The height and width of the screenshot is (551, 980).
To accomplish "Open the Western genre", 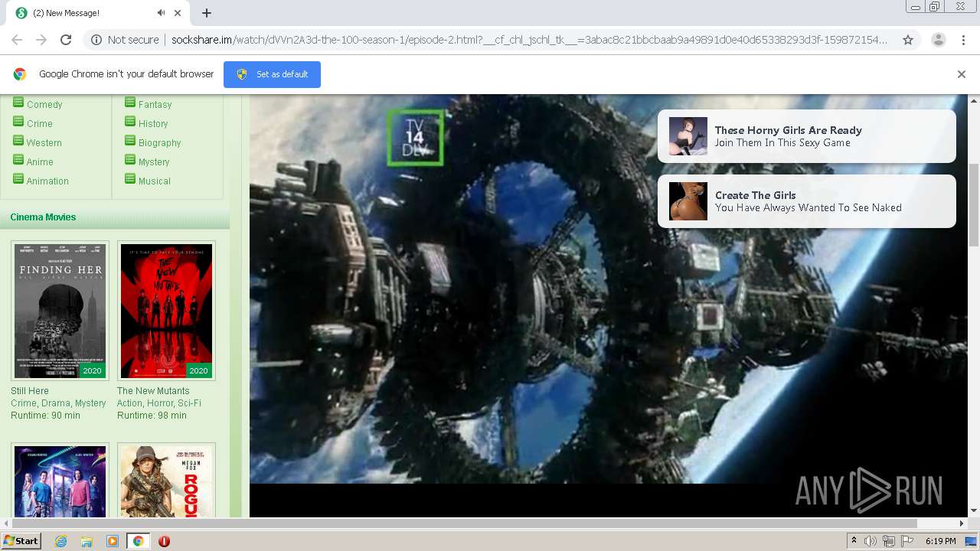I will tap(44, 143).
